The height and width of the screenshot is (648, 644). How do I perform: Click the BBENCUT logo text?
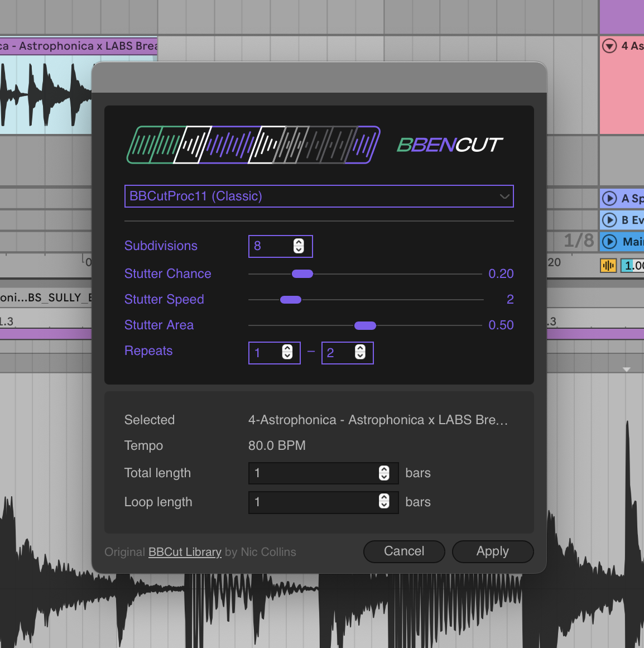pyautogui.click(x=450, y=145)
